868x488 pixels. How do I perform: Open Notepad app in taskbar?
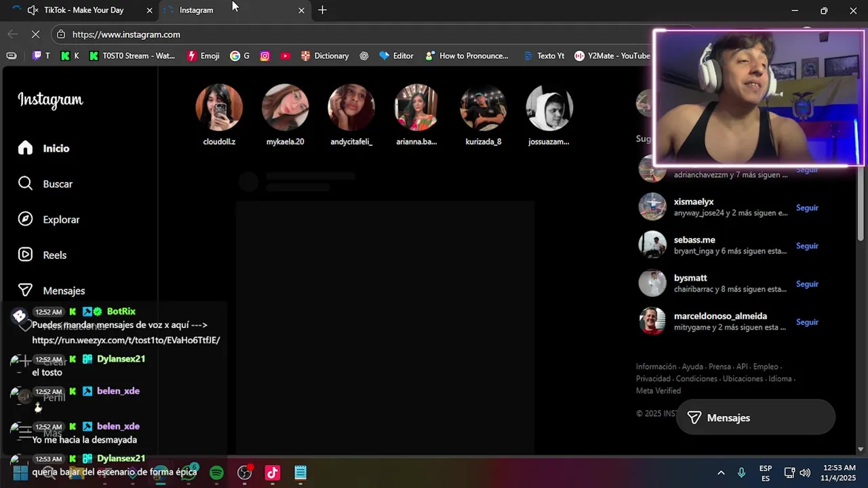point(300,472)
